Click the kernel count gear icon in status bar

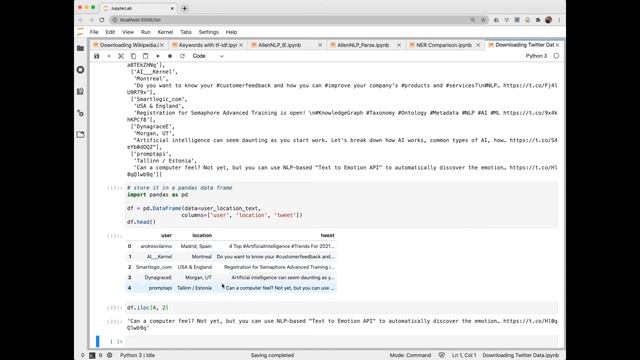click(109, 355)
